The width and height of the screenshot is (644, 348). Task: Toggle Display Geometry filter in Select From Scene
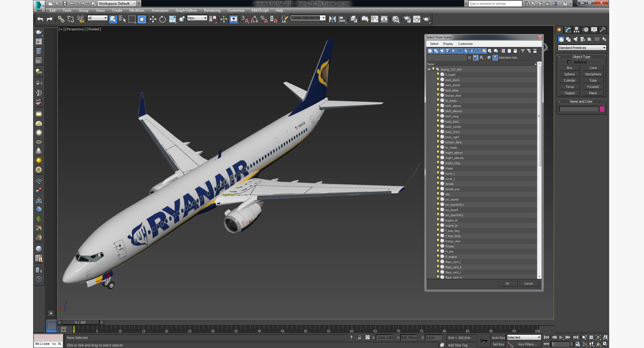click(430, 51)
